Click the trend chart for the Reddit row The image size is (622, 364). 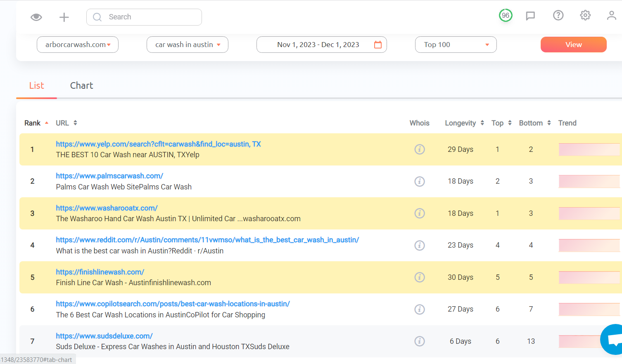[x=589, y=245]
